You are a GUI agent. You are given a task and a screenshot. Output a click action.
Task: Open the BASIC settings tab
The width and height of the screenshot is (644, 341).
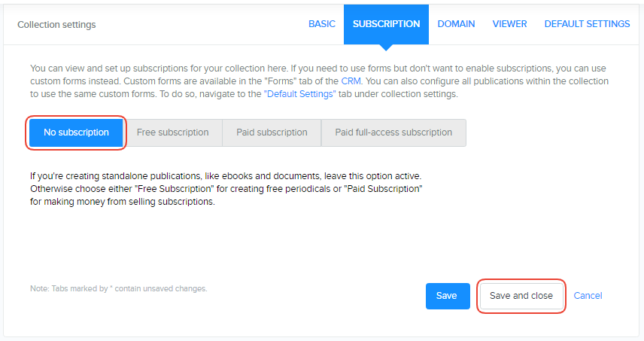(321, 24)
